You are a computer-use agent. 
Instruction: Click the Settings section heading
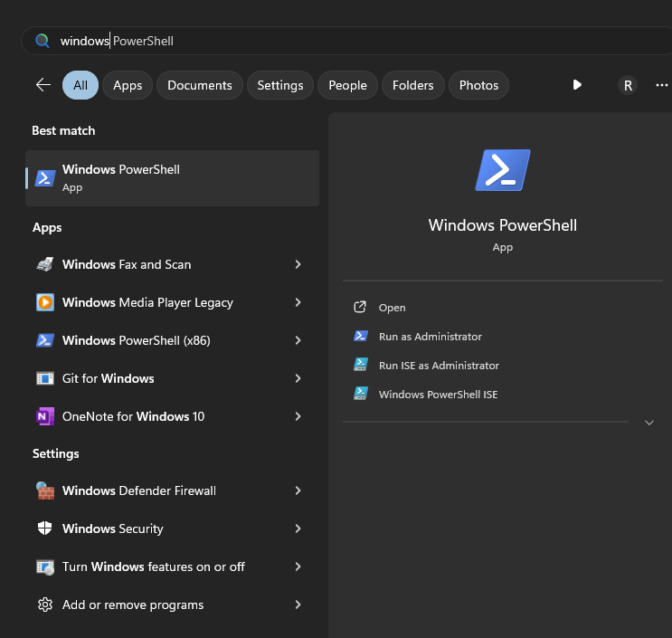coord(56,453)
